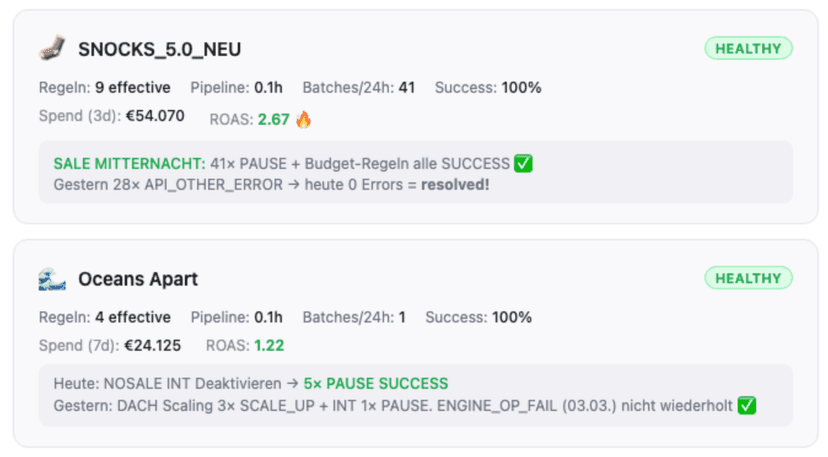This screenshot has width=828, height=457.
Task: Click the HEALTHY badge on SNOCKS card
Action: [748, 48]
